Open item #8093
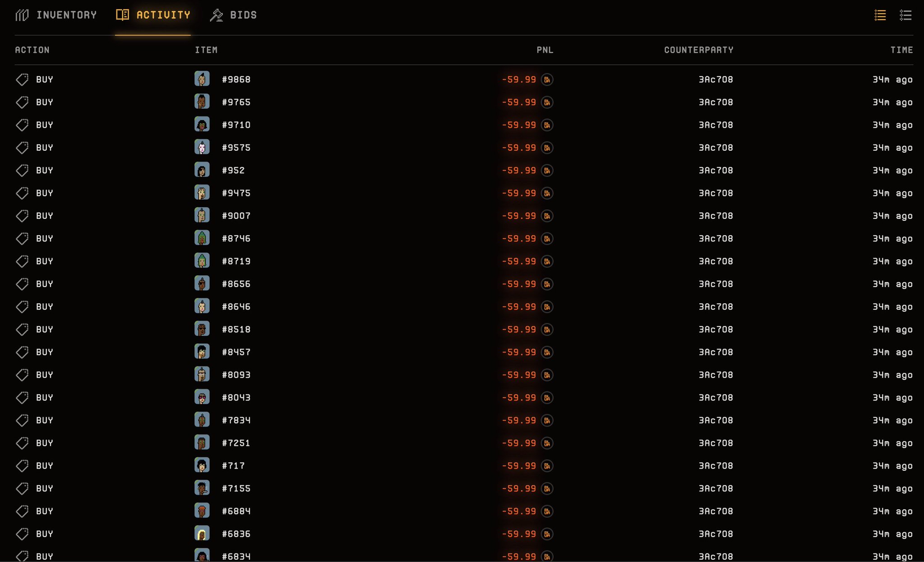 coord(236,375)
